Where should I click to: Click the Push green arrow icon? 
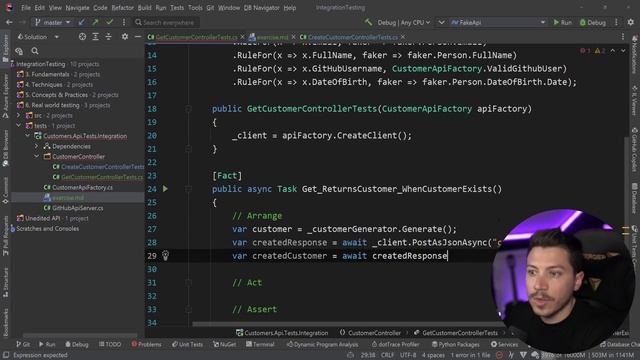pyautogui.click(x=96, y=22)
